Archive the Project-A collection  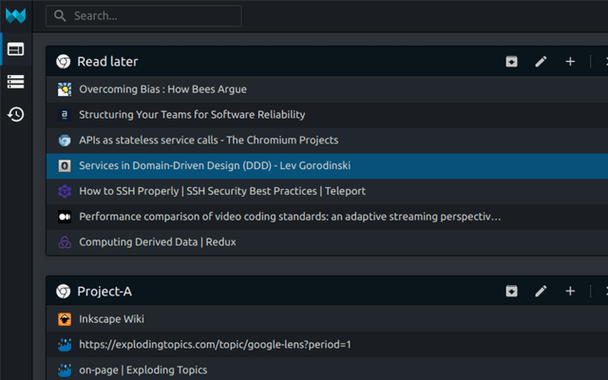511,291
